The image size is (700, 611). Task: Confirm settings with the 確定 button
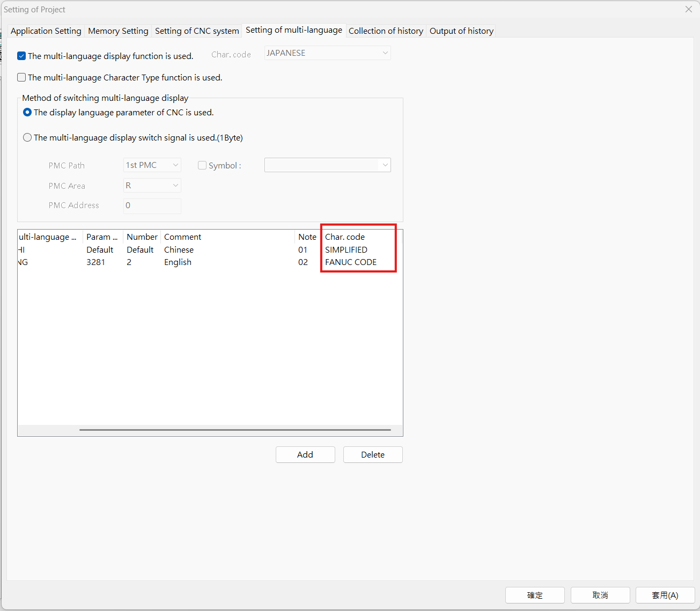pyautogui.click(x=535, y=595)
